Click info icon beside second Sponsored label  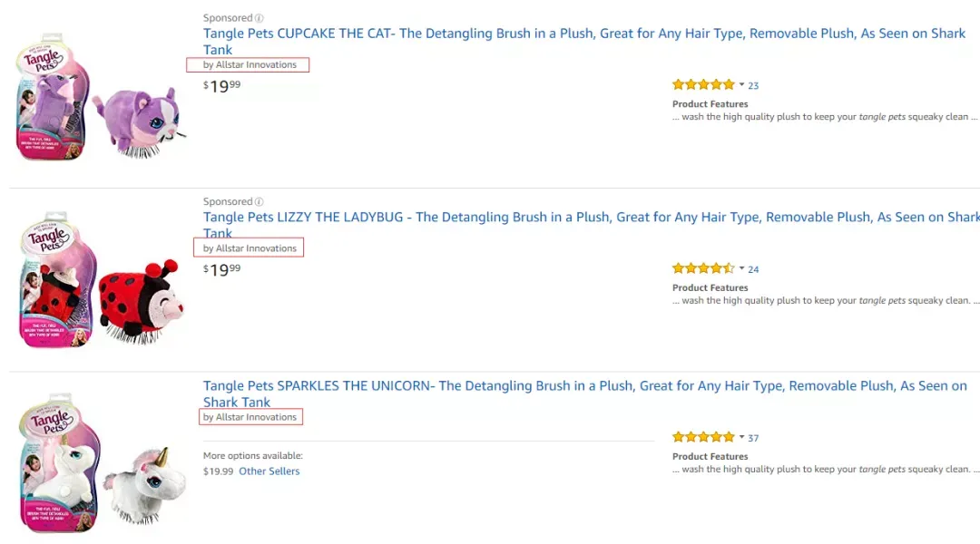point(259,202)
